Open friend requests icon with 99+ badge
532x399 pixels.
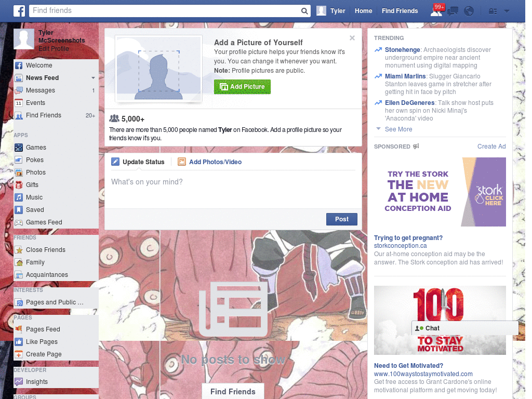coord(436,11)
